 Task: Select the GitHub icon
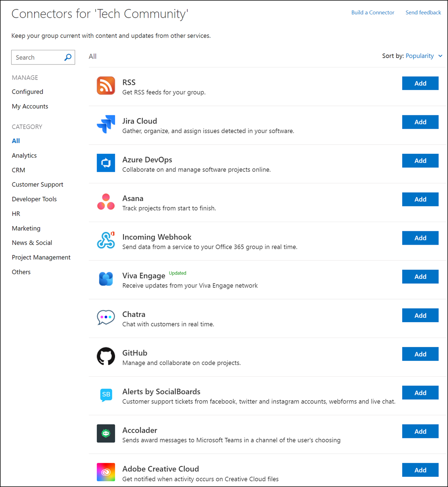(106, 356)
